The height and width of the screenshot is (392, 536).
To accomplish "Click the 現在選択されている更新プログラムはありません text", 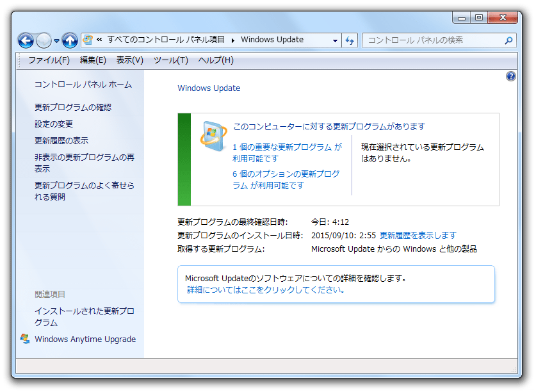I will tap(423, 152).
